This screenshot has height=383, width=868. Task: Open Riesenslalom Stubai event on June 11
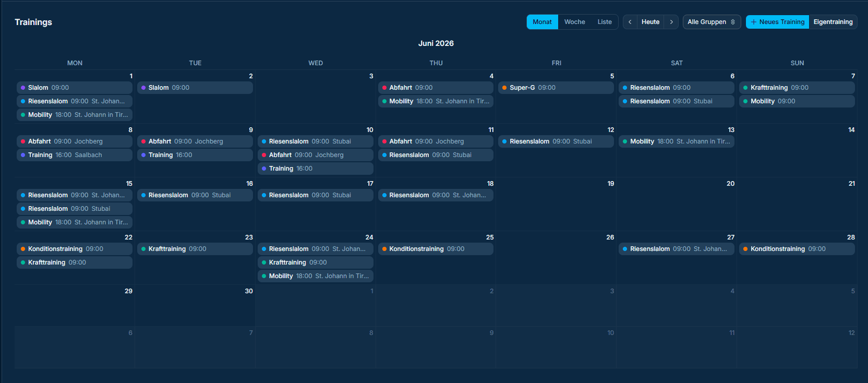click(436, 155)
